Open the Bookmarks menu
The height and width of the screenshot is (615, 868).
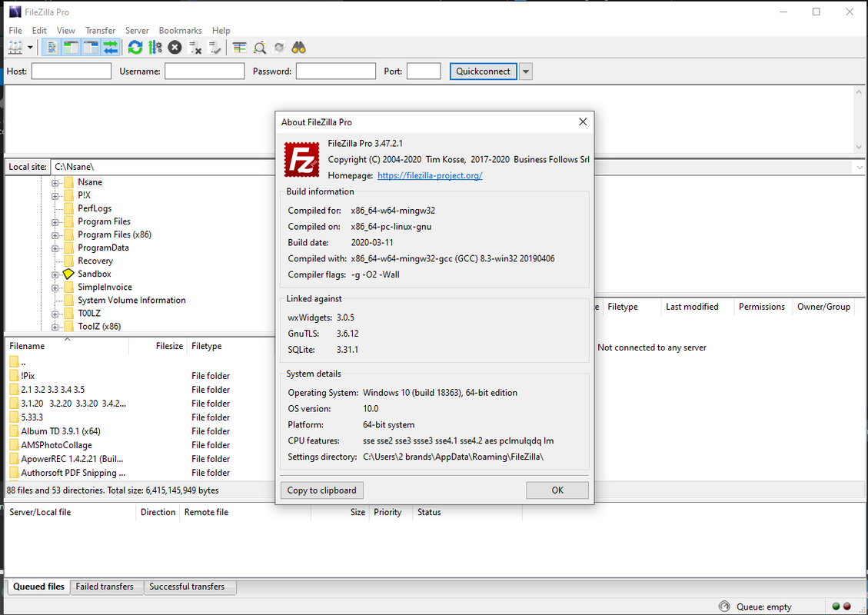point(180,31)
